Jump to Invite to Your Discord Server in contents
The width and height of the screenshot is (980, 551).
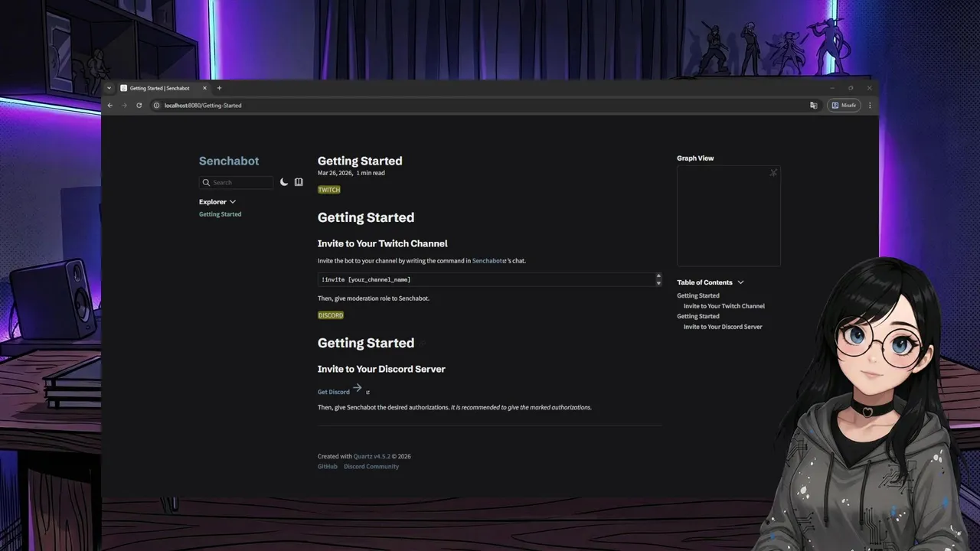tap(722, 327)
